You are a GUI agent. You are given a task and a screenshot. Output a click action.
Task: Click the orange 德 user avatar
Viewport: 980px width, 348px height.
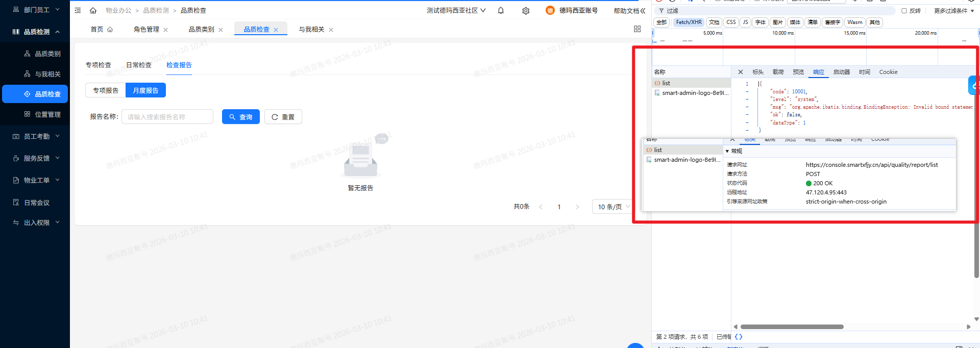[550, 10]
